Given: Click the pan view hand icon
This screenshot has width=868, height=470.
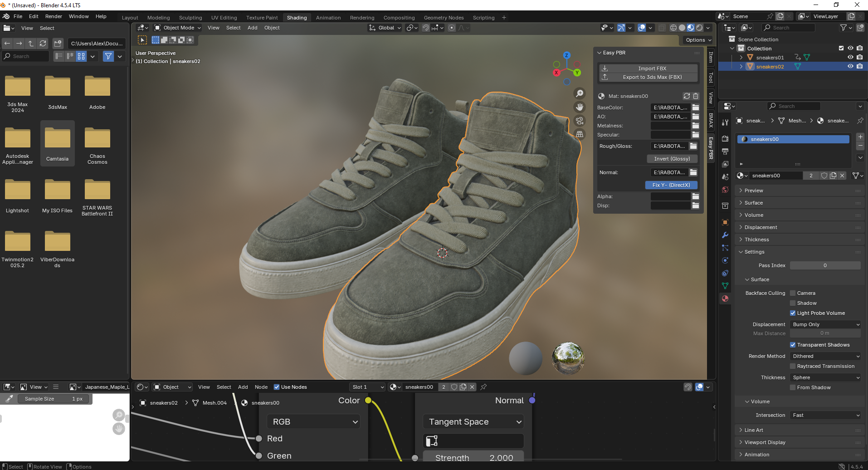Looking at the screenshot, I should pos(580,107).
